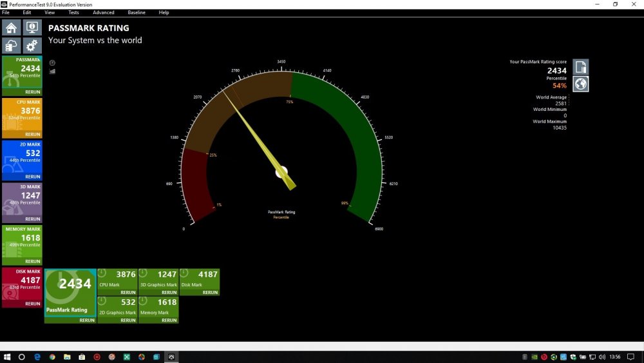
Task: Click the bottom 3D Graphics Mark 1247 tile
Action: 158,279
